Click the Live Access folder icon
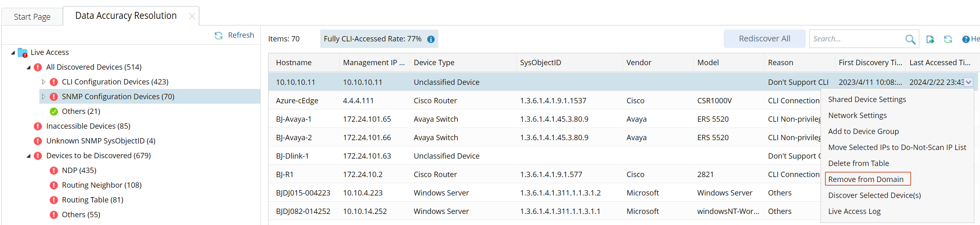 click(x=23, y=52)
